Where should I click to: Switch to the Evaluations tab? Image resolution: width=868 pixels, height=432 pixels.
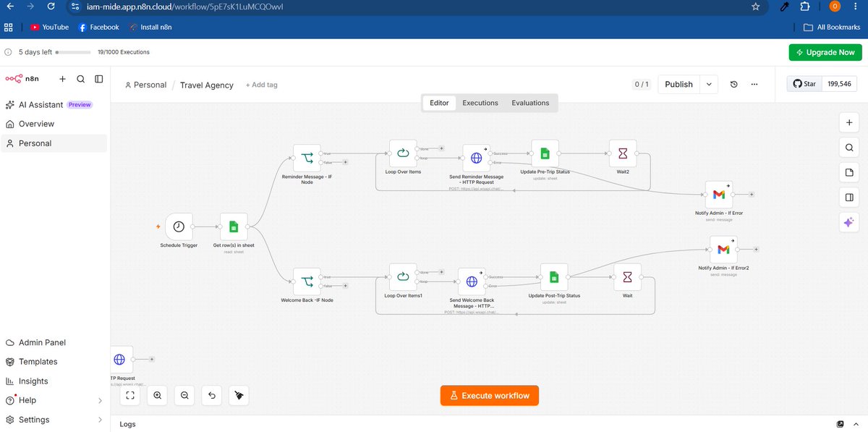(530, 103)
